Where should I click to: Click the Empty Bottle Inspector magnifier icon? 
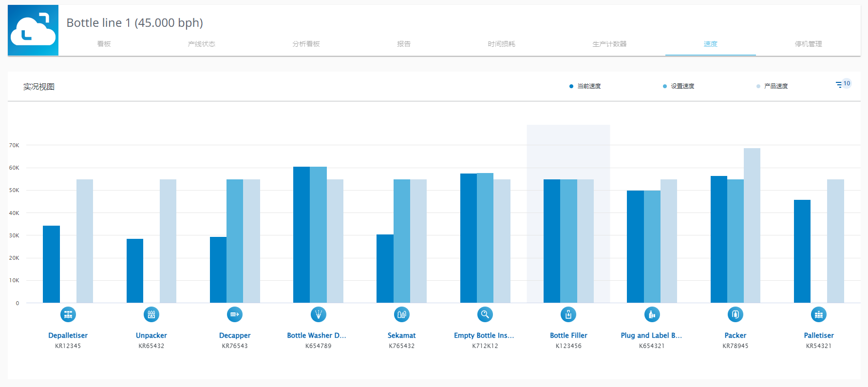(485, 315)
